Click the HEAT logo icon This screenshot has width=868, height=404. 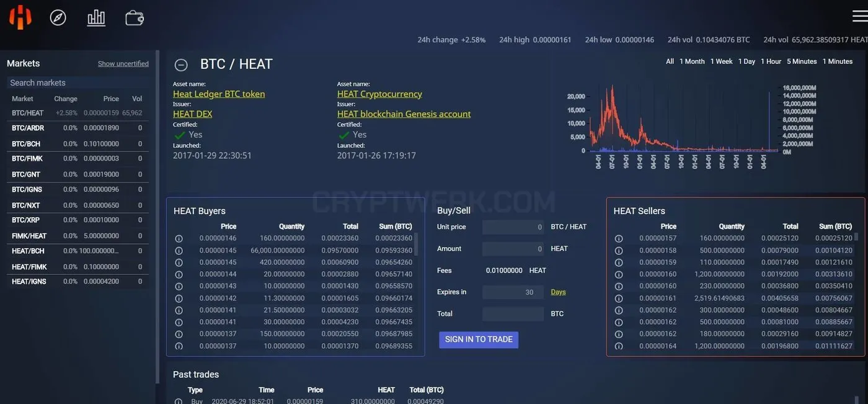[x=20, y=17]
